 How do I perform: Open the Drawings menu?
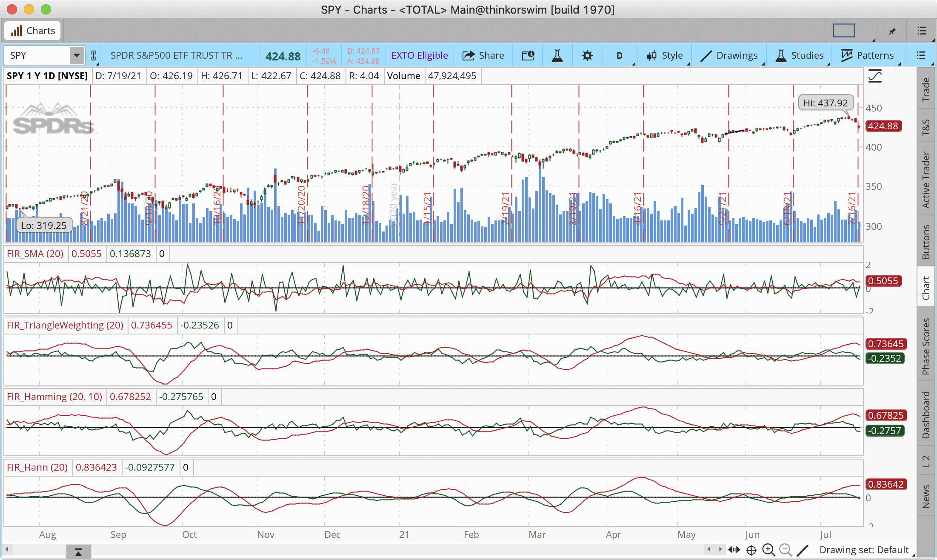[x=729, y=55]
